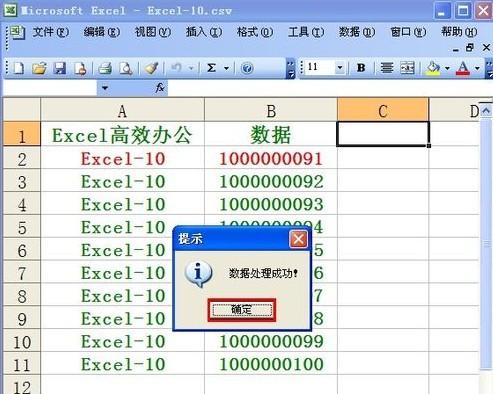The width and height of the screenshot is (493, 394).
Task: Open the AutoSum dropdown arrow
Action: pyautogui.click(x=226, y=68)
